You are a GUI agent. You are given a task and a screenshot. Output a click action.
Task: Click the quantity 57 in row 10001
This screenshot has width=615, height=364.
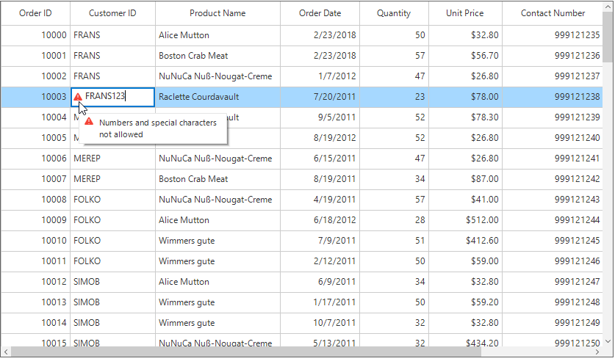click(394, 56)
